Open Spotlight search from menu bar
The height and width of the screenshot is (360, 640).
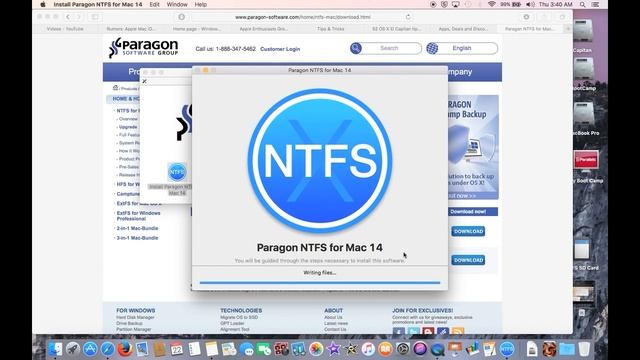(582, 4)
